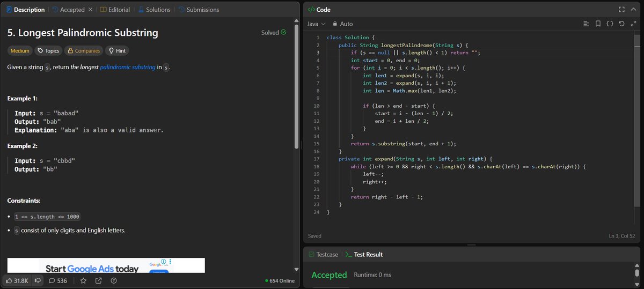The width and height of the screenshot is (644, 289).
Task: Click the 'Runtime: 0 ms' text
Action: point(372,275)
